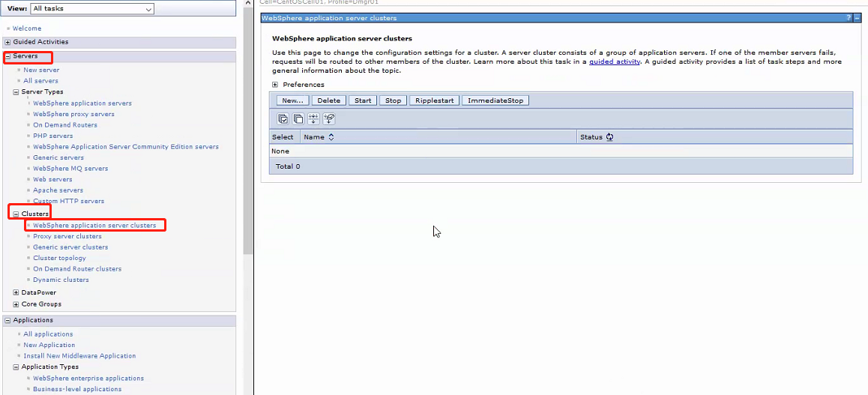Open On Demand Router clusters link

pyautogui.click(x=77, y=269)
